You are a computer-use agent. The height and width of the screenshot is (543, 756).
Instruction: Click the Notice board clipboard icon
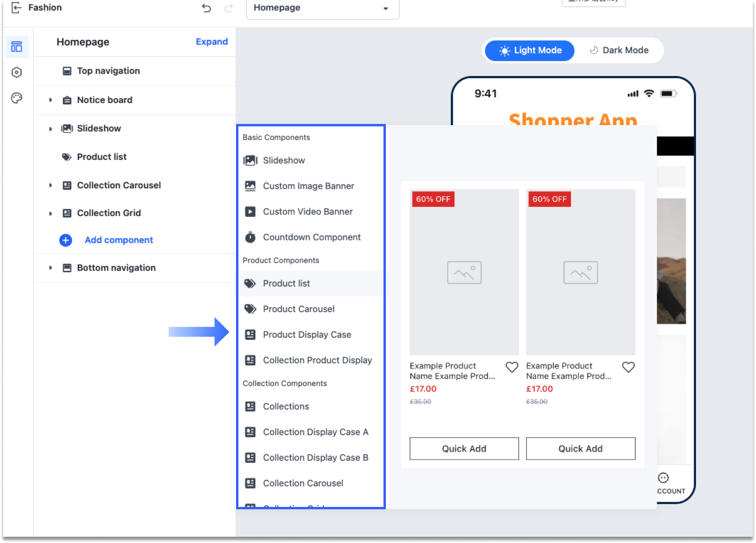point(67,100)
